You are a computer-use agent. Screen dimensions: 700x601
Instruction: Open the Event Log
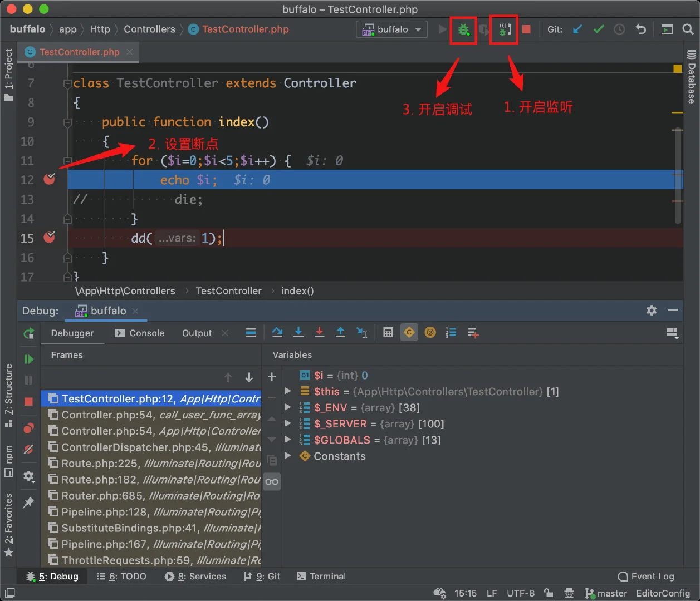click(x=647, y=577)
